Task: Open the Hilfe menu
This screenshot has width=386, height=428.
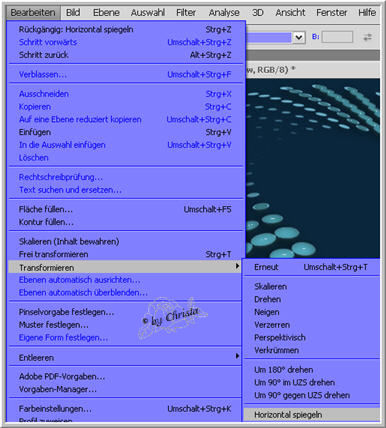Action: pyautogui.click(x=367, y=13)
